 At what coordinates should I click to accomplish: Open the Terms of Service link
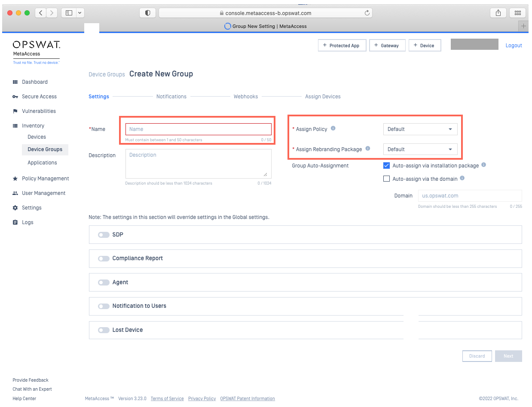click(x=167, y=398)
